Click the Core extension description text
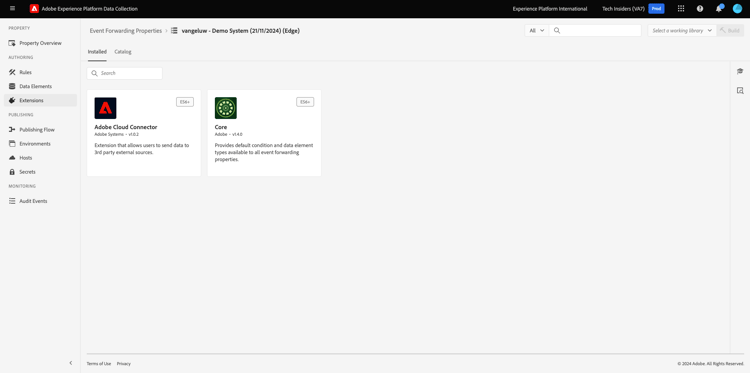The image size is (750, 373). click(x=264, y=152)
